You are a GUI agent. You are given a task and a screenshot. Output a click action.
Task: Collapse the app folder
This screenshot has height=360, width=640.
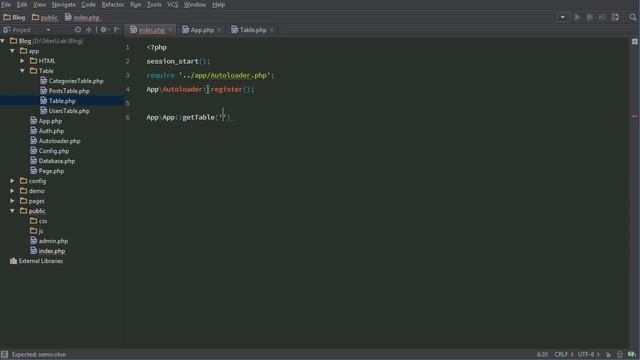tap(12, 51)
